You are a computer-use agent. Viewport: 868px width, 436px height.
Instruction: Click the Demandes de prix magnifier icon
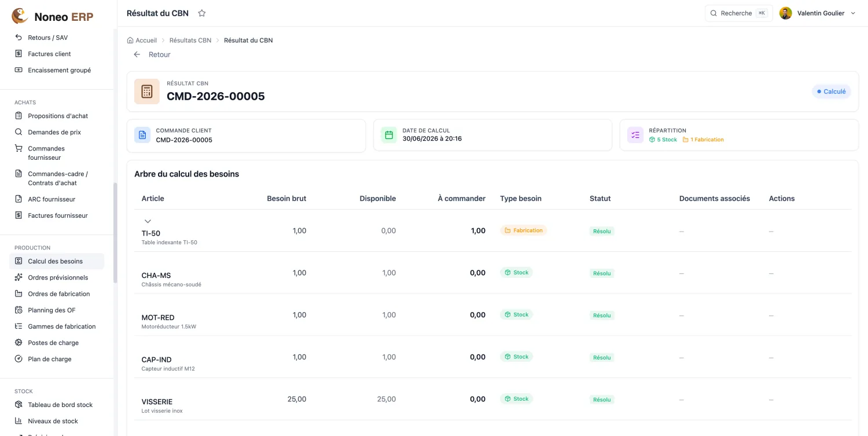point(19,131)
